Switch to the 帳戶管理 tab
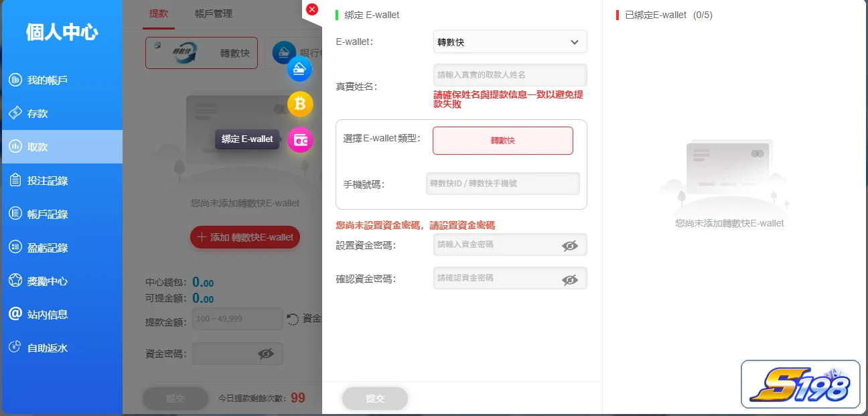 pos(214,13)
